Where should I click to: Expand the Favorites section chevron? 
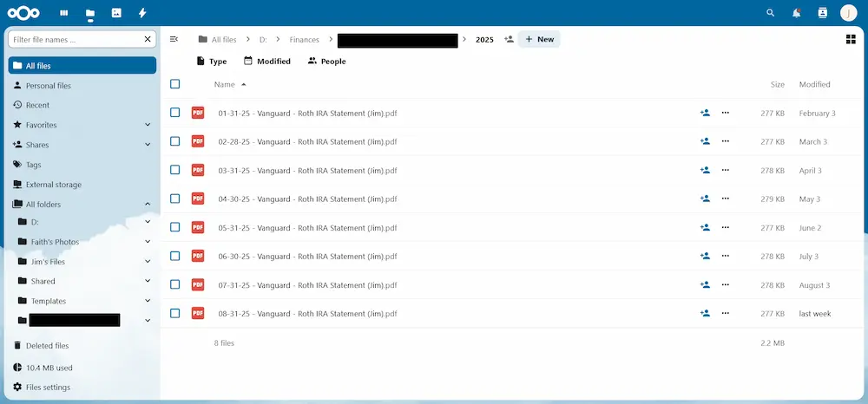tap(148, 125)
